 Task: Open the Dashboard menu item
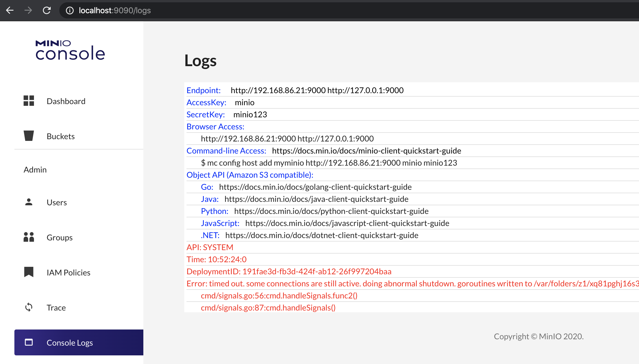click(66, 101)
